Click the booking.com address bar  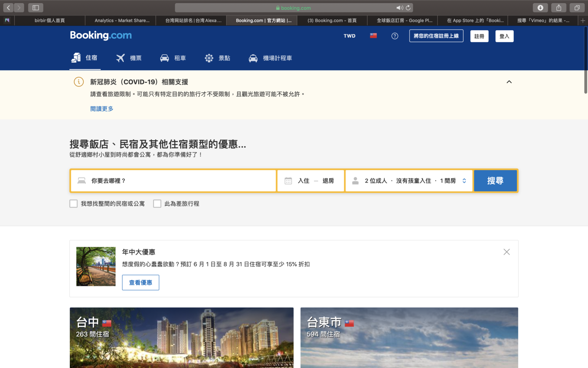[294, 8]
